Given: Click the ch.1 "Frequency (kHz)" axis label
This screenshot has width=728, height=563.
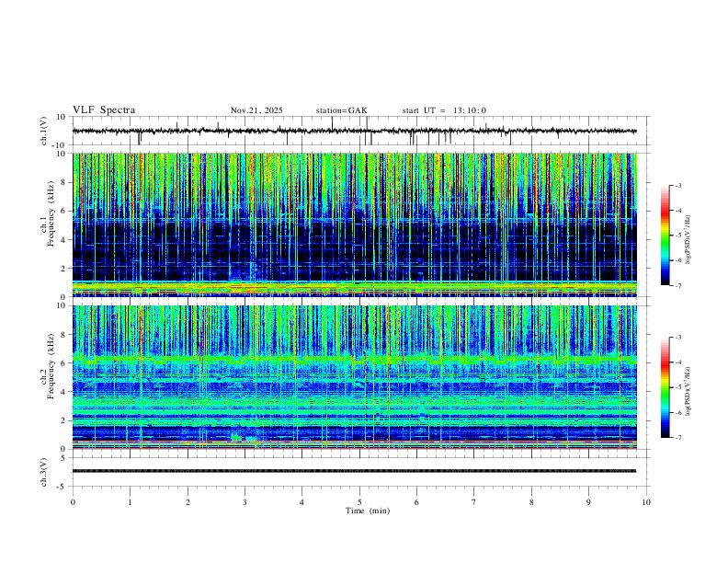Looking at the screenshot, I should (51, 213).
